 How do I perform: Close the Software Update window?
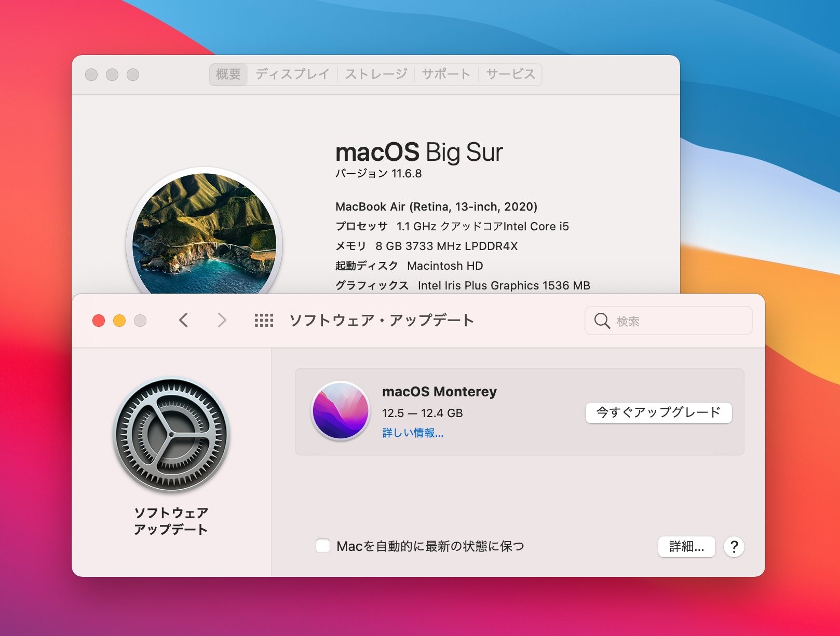click(x=99, y=321)
